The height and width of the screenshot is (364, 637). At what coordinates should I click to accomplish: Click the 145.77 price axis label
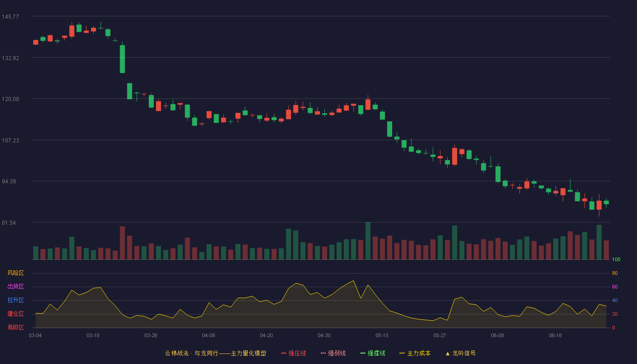[x=10, y=17]
